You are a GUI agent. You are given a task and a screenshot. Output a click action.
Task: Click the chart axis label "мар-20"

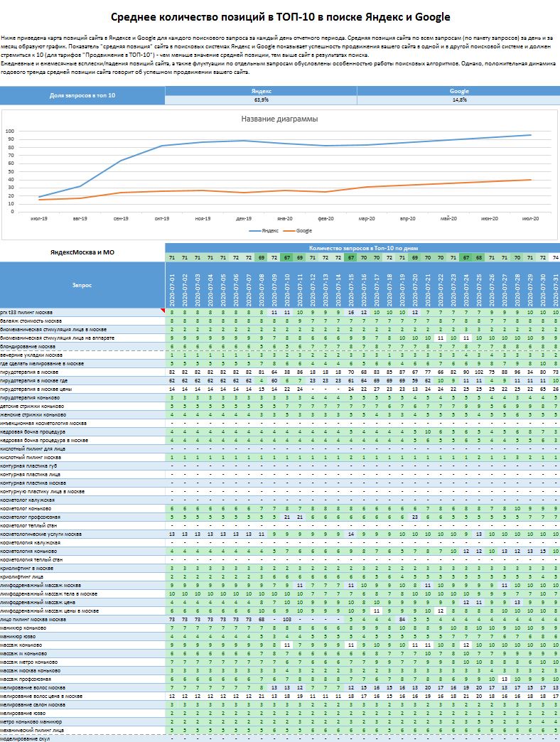pos(367,219)
